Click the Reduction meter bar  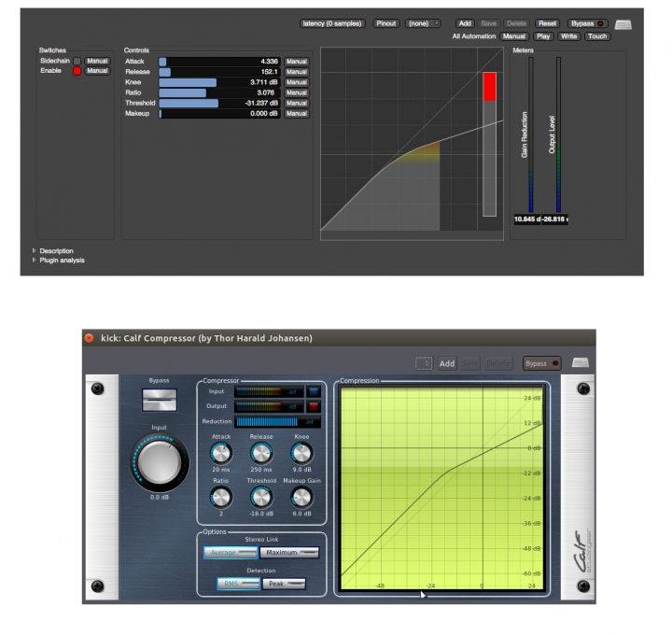(x=277, y=422)
